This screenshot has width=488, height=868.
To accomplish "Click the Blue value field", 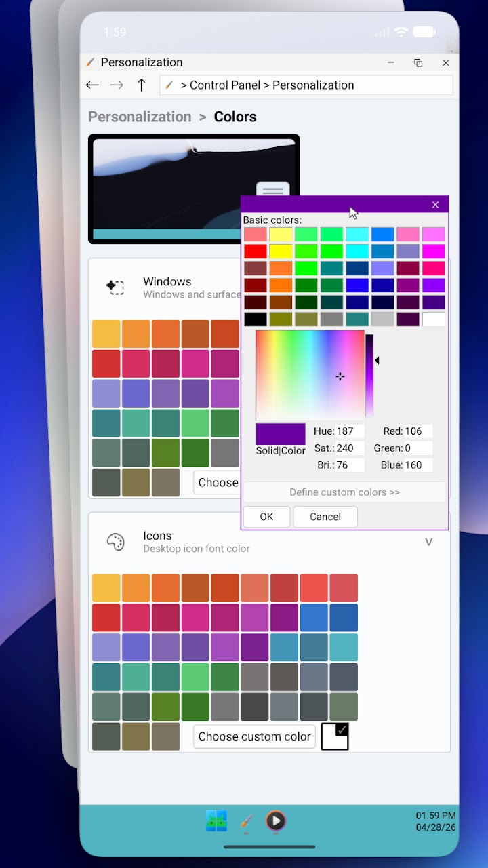I will click(418, 465).
